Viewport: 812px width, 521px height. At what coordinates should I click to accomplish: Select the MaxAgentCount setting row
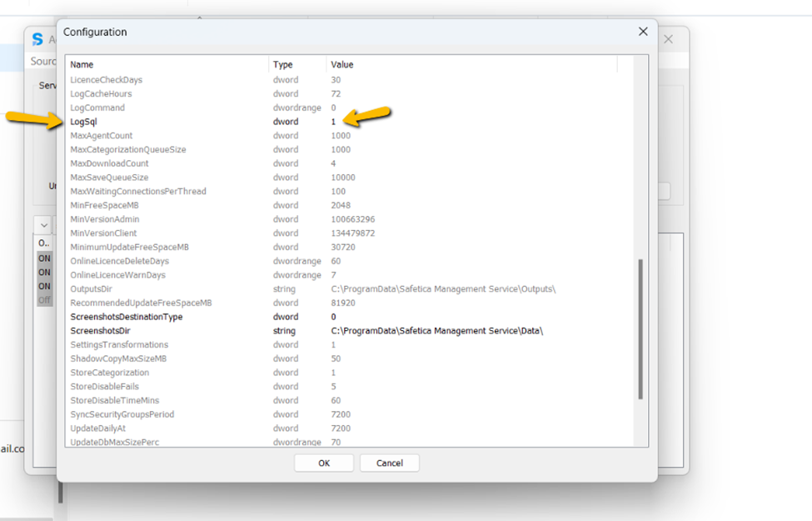click(167, 135)
